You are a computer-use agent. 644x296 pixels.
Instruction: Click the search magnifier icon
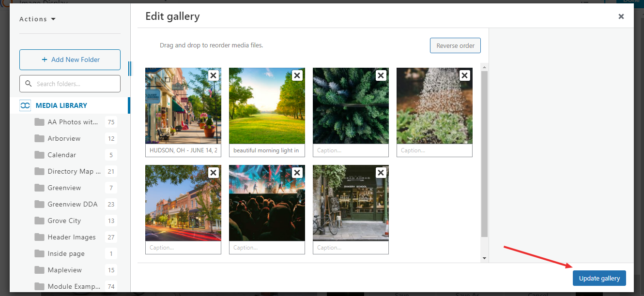(x=28, y=84)
